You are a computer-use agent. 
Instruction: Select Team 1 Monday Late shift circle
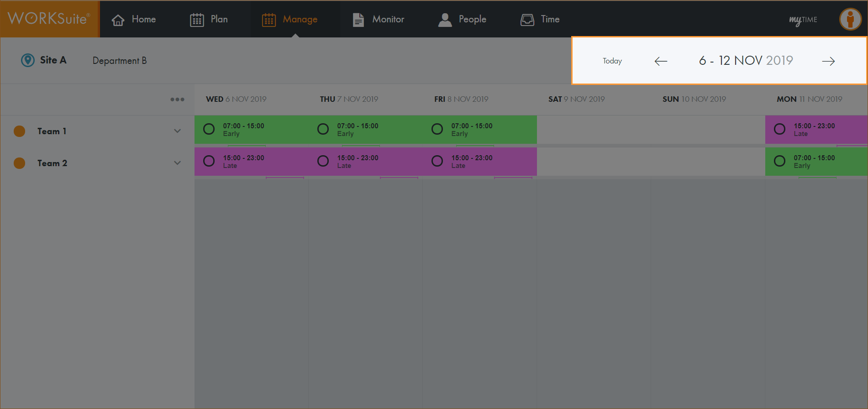779,129
